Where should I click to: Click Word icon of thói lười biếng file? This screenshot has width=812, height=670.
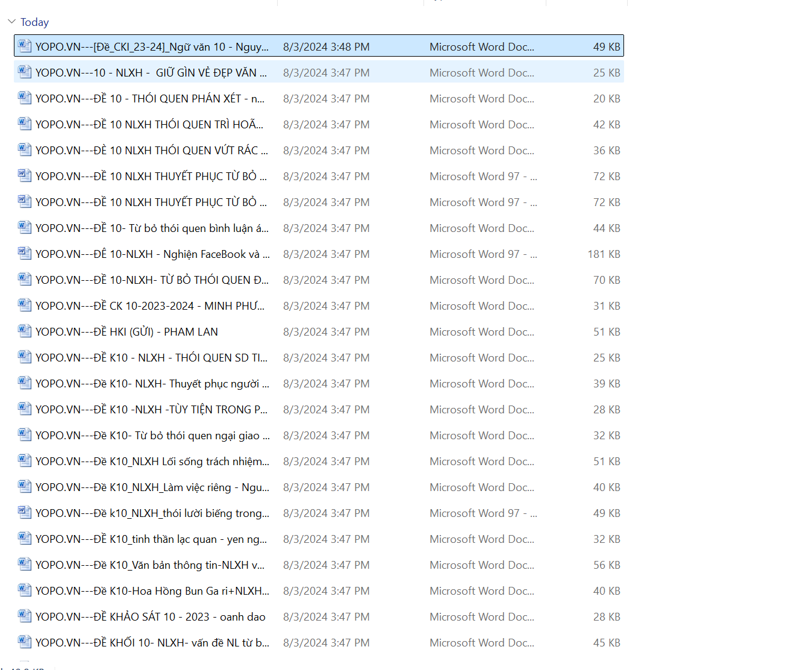point(25,512)
